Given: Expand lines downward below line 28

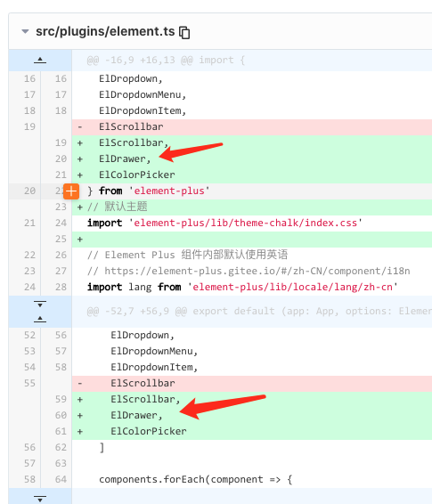Looking at the screenshot, I should (x=40, y=304).
